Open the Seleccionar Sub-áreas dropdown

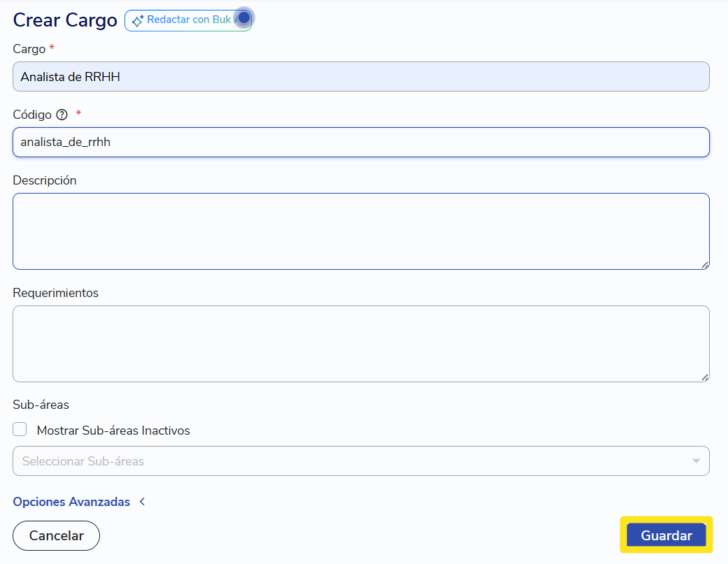coord(361,461)
